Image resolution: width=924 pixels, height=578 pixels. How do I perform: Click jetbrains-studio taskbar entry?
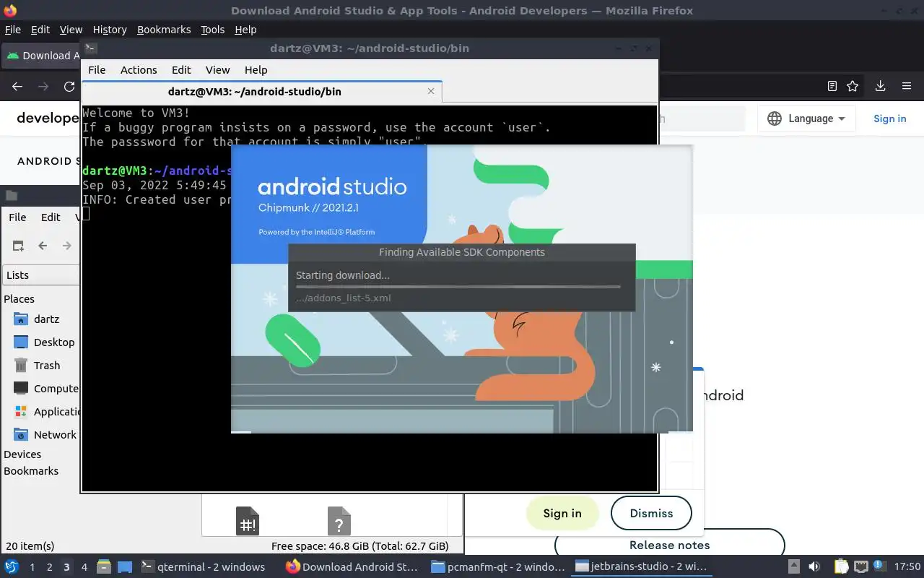coord(642,566)
